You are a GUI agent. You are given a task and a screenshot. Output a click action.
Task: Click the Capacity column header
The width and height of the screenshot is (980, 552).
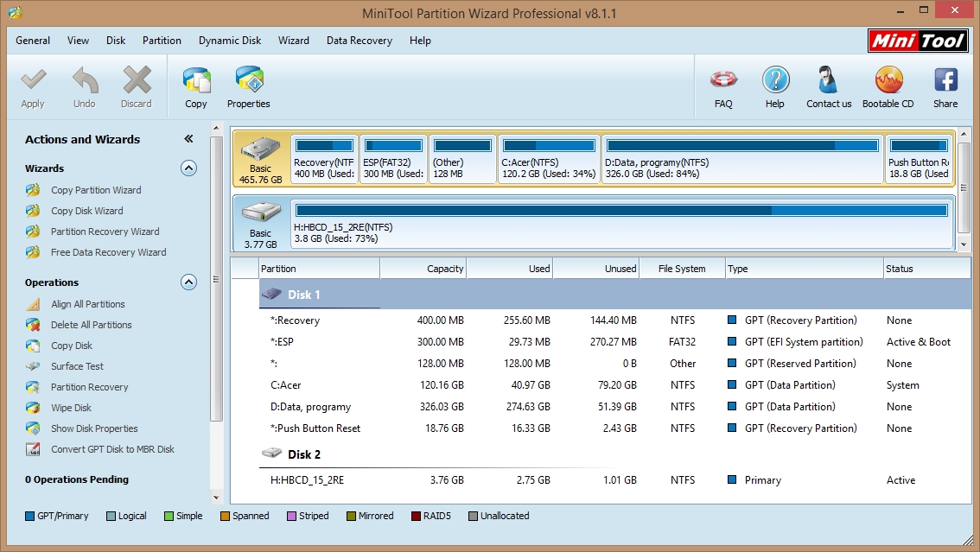point(423,269)
